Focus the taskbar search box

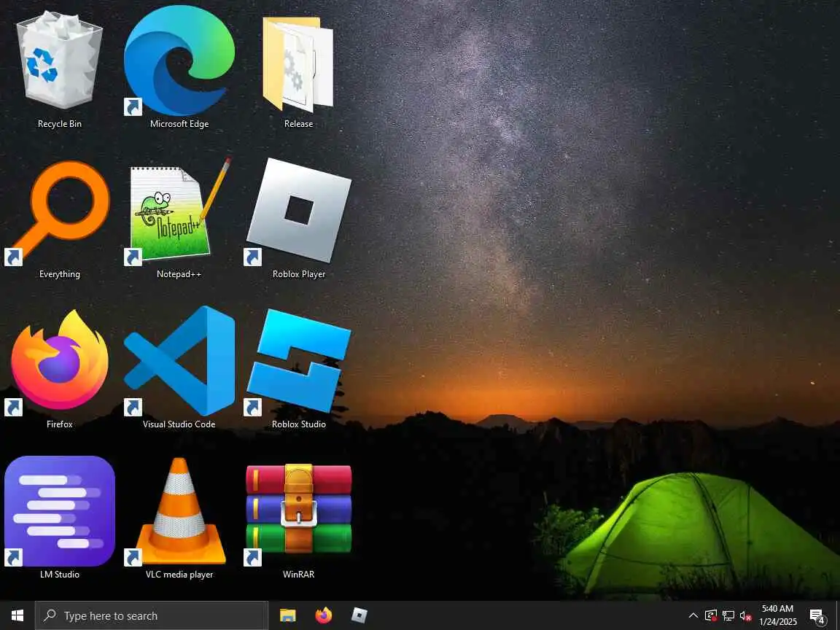coord(152,615)
